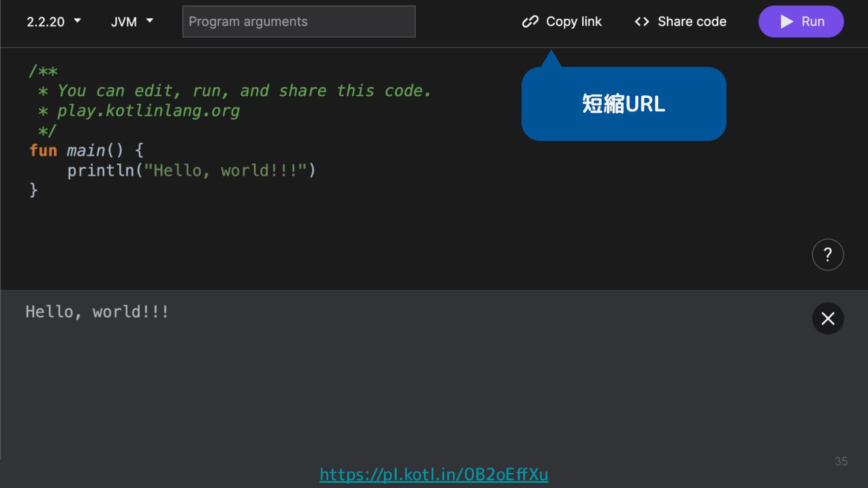Place cursor on the println Hello world line
The height and width of the screenshot is (488, 868).
click(x=192, y=170)
